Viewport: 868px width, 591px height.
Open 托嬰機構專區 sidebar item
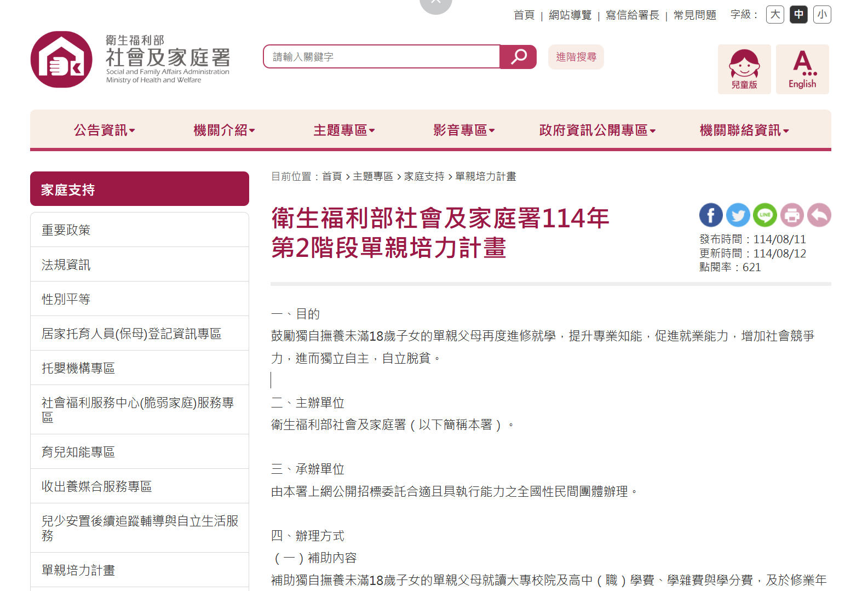pos(140,368)
